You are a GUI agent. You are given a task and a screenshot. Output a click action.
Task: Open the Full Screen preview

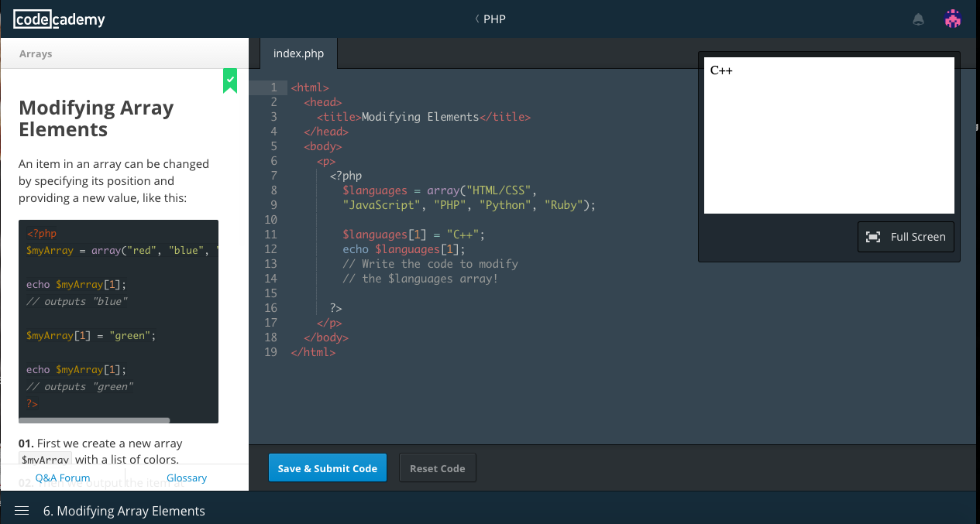click(x=906, y=237)
